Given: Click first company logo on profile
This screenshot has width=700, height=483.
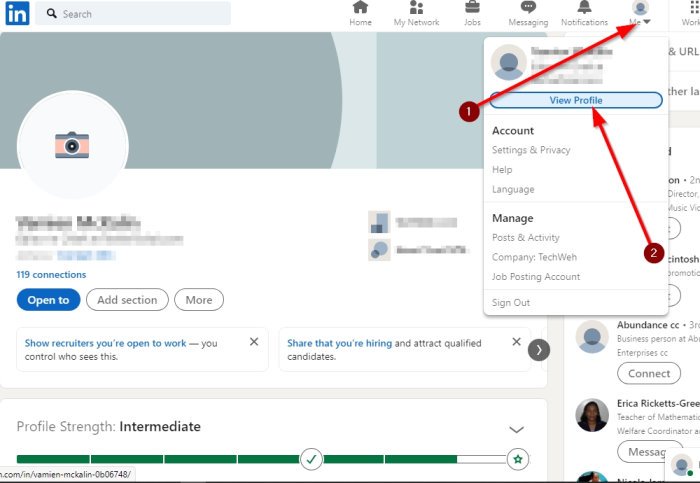Looking at the screenshot, I should pyautogui.click(x=379, y=222).
